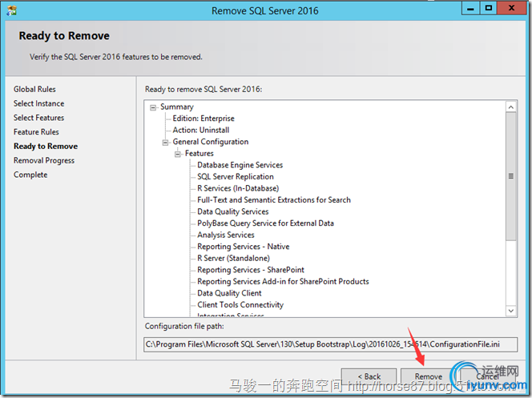532x398 pixels.
Task: Select Database Engine Services row
Action: 240,165
